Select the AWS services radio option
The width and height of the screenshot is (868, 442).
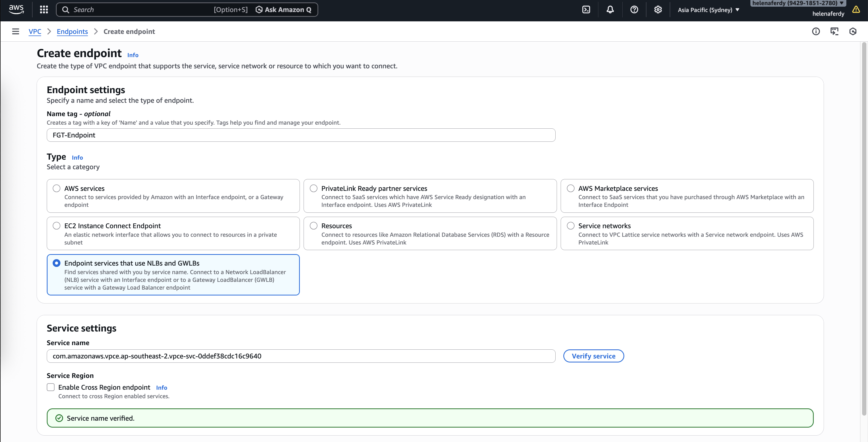[x=57, y=188]
